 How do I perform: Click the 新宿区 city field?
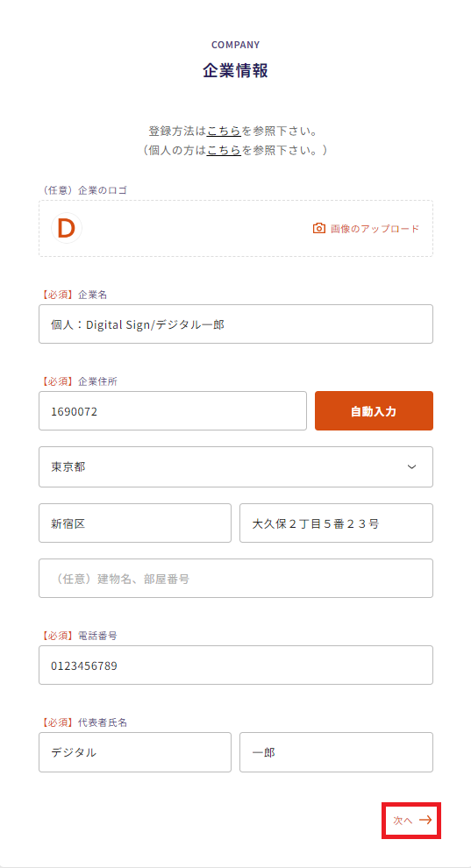pos(135,523)
